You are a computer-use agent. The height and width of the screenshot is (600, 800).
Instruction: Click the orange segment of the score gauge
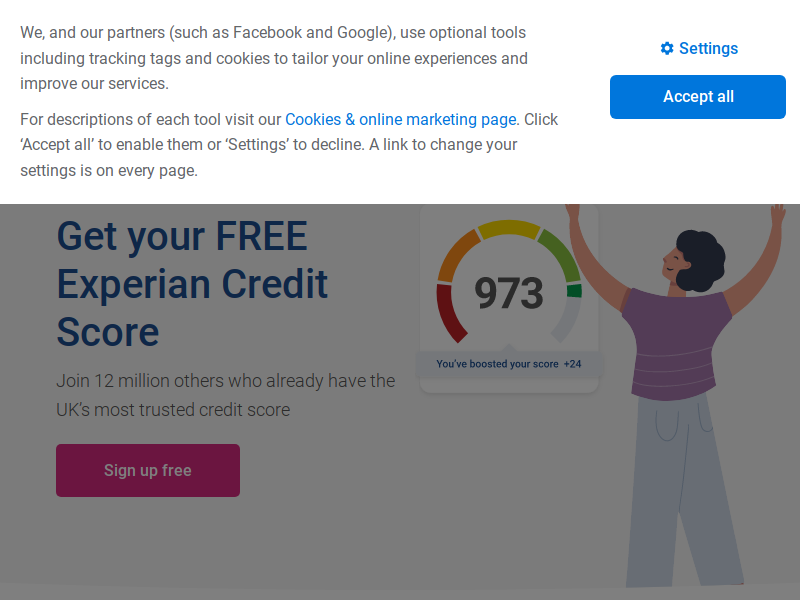click(456, 254)
